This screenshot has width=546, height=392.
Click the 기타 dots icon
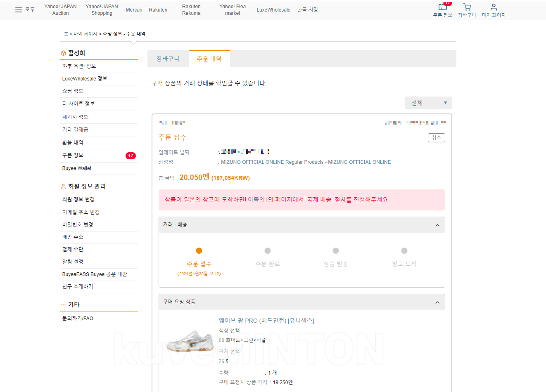click(x=63, y=305)
